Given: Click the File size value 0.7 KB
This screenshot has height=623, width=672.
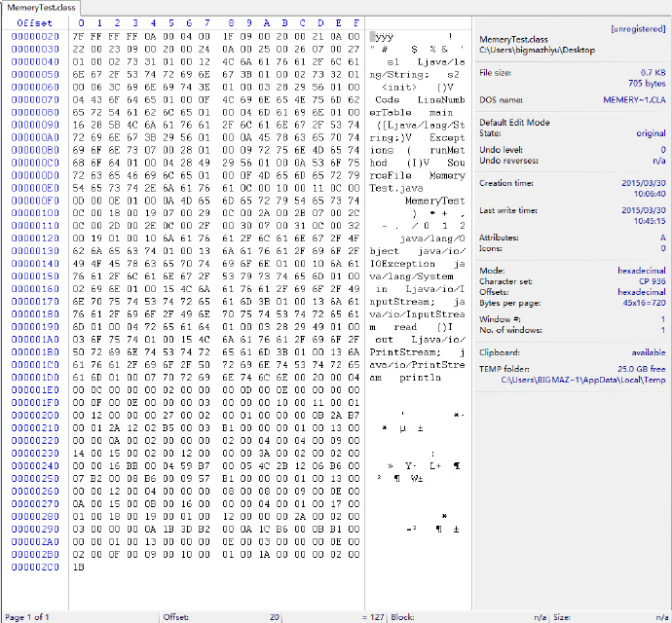Looking at the screenshot, I should (653, 73).
